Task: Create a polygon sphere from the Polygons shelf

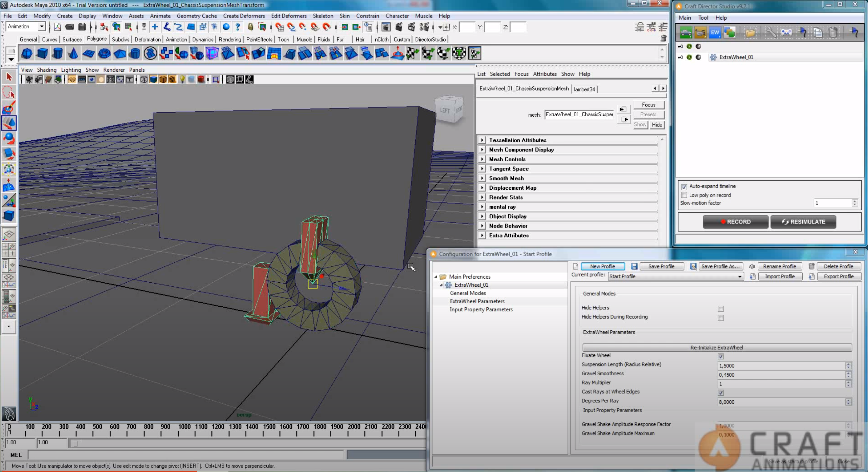Action: point(27,53)
